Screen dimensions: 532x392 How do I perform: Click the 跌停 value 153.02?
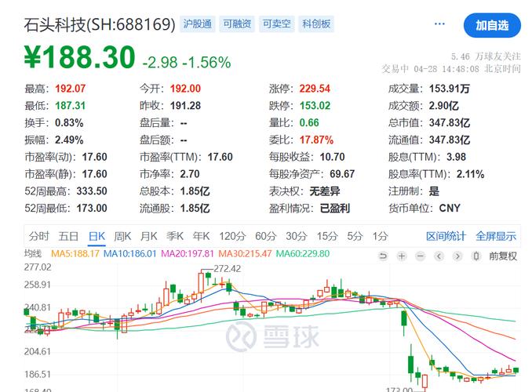coord(315,106)
